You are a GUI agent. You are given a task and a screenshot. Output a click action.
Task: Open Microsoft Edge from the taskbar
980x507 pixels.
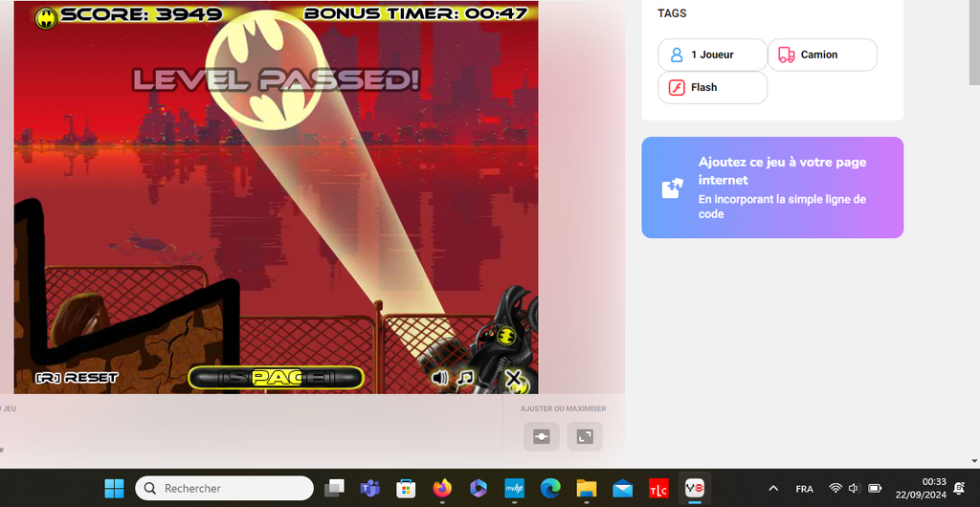click(550, 488)
